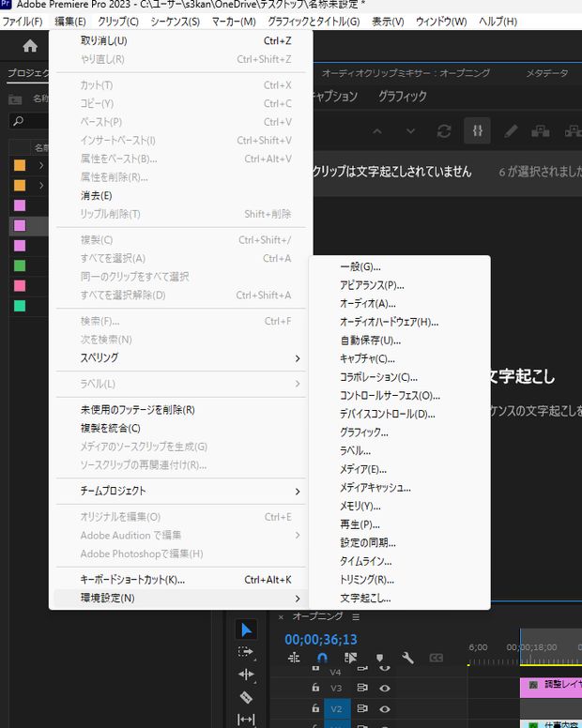Select the Track Select Forward tool
The height and width of the screenshot is (728, 582).
point(246,652)
